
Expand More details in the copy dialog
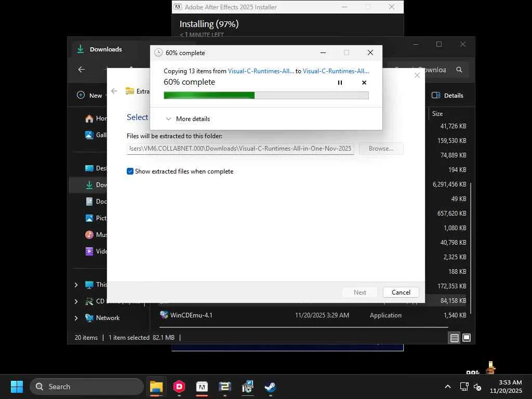[188, 119]
